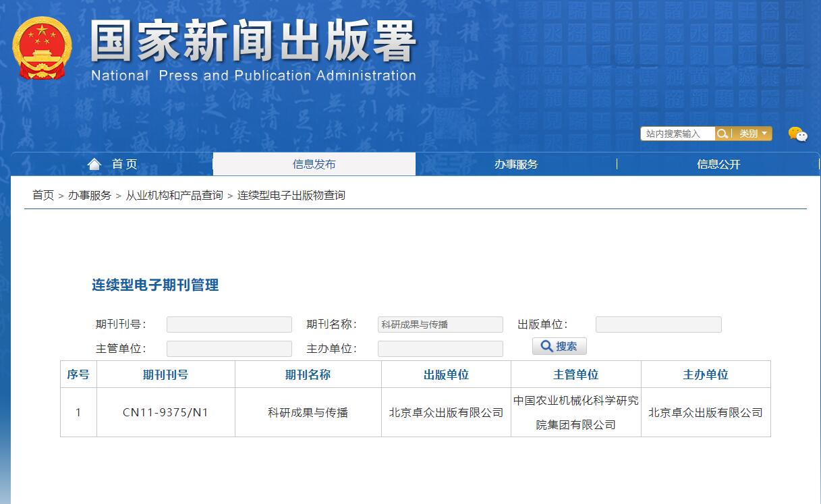Click the 期刊名称 input field
Screen dimensions: 821x504
[x=440, y=325]
